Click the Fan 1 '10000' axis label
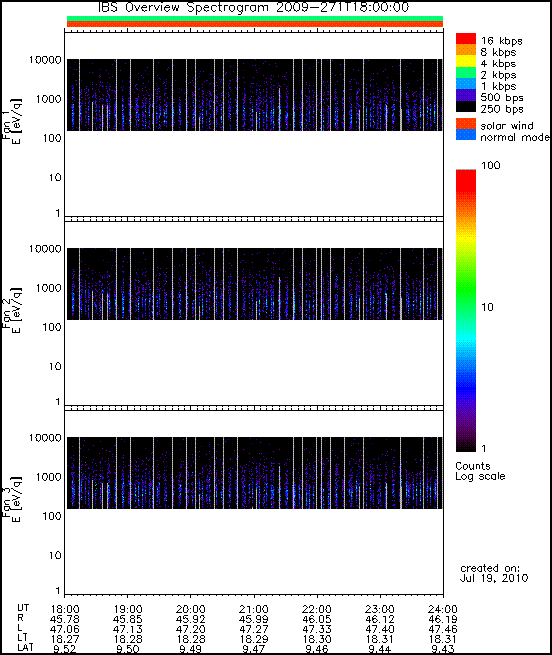 tap(45, 60)
